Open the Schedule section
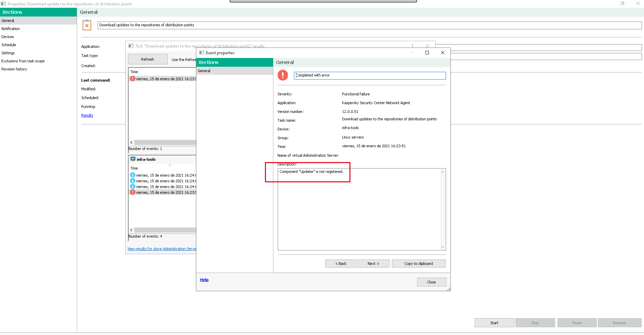 (x=9, y=45)
